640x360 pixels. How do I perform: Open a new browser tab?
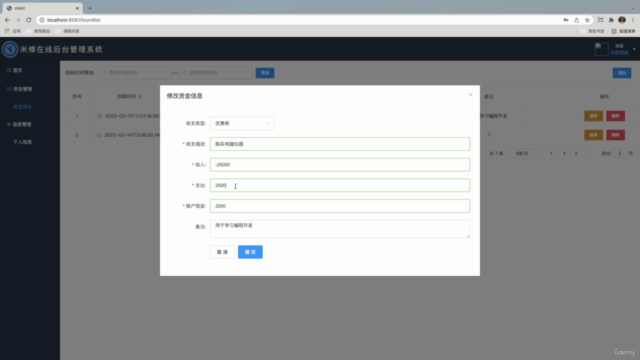click(x=90, y=8)
